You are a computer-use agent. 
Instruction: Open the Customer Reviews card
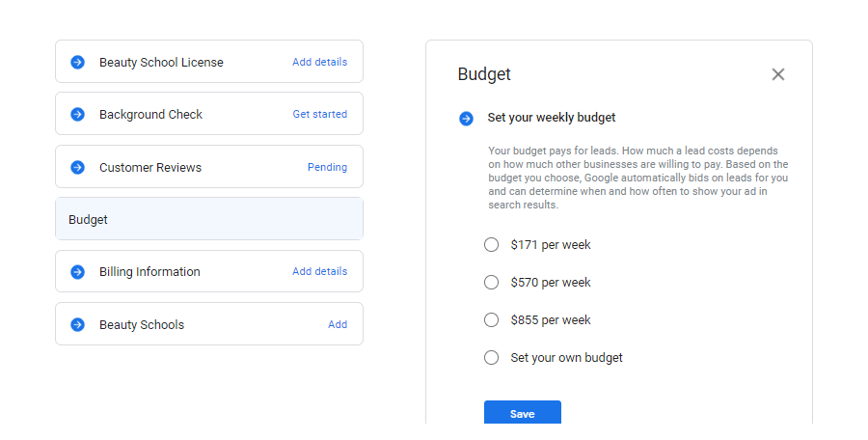[209, 167]
